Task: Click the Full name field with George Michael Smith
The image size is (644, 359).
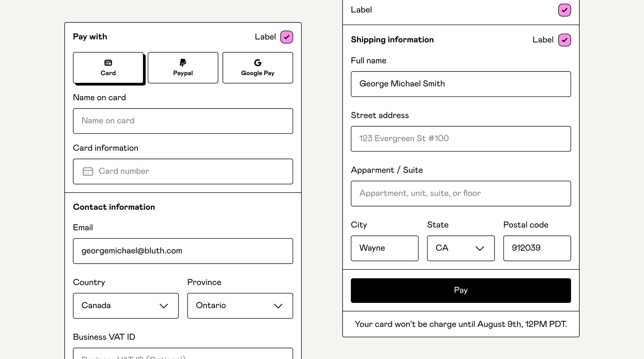Action: (x=460, y=84)
